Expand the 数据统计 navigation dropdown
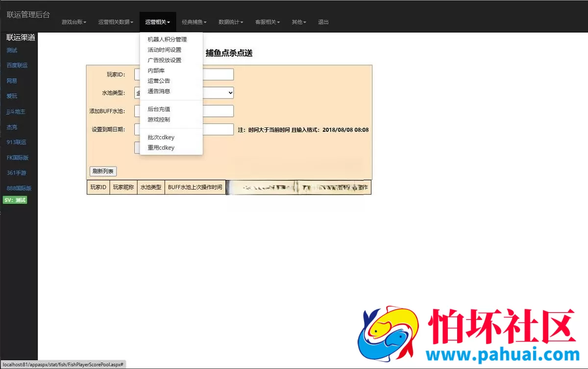Viewport: 588px width, 369px height. (x=231, y=22)
